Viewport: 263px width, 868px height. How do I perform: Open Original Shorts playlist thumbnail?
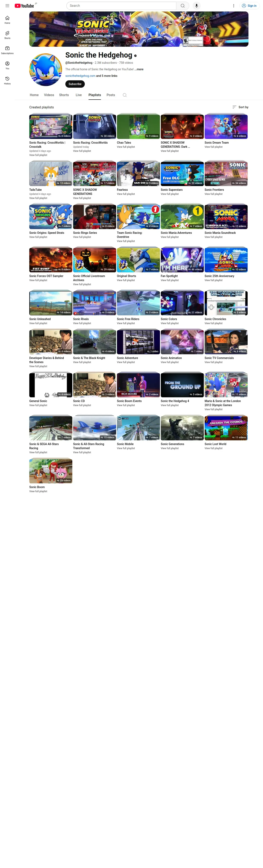pos(138,260)
